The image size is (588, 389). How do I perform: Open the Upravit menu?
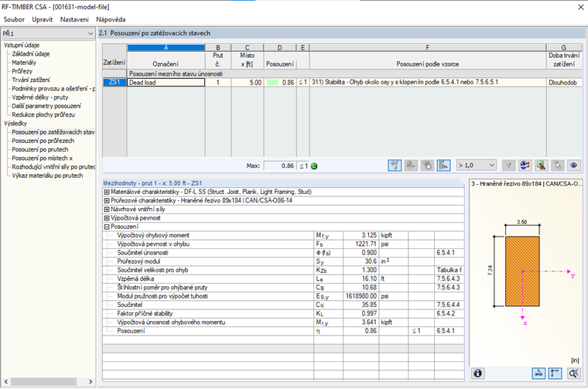tap(42, 19)
